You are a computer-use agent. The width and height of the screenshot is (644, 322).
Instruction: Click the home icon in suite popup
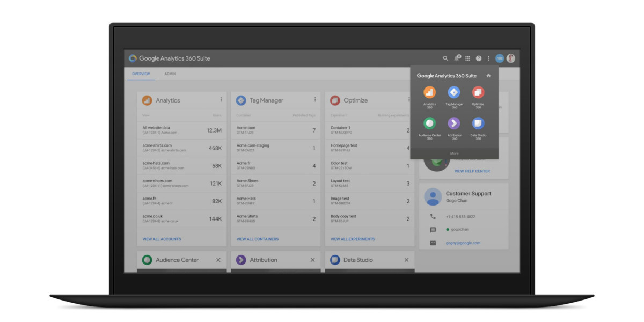point(488,76)
